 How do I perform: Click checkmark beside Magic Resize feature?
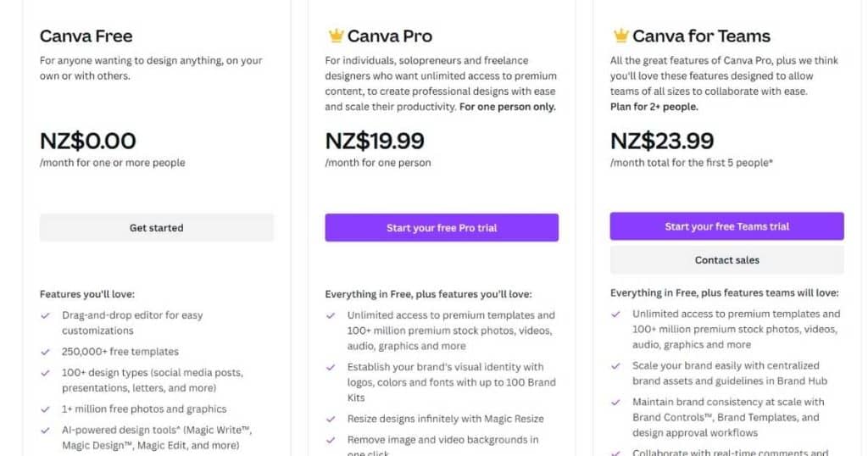pyautogui.click(x=331, y=420)
